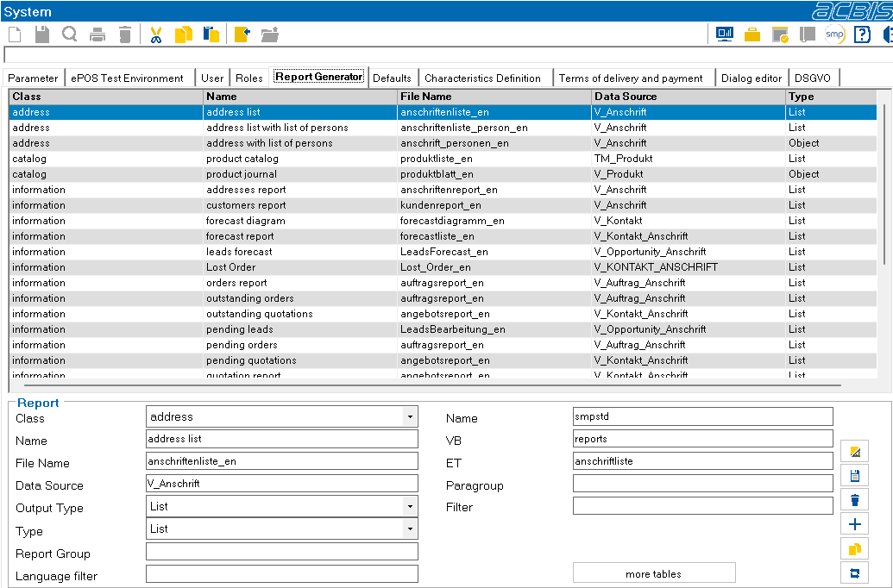Image resolution: width=893 pixels, height=588 pixels.
Task: Click the Name column header in table
Action: point(300,97)
